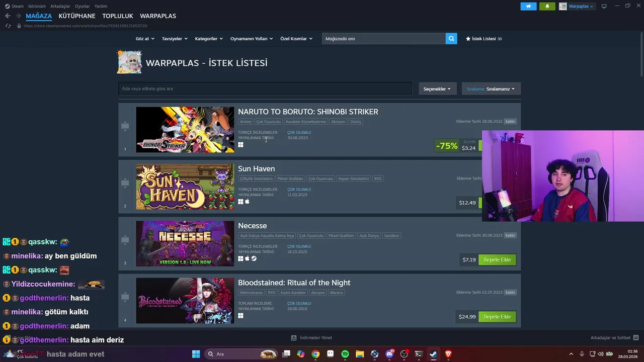This screenshot has width=644, height=362.
Task: Open the Sun Haven game thumbnail
Action: (185, 187)
